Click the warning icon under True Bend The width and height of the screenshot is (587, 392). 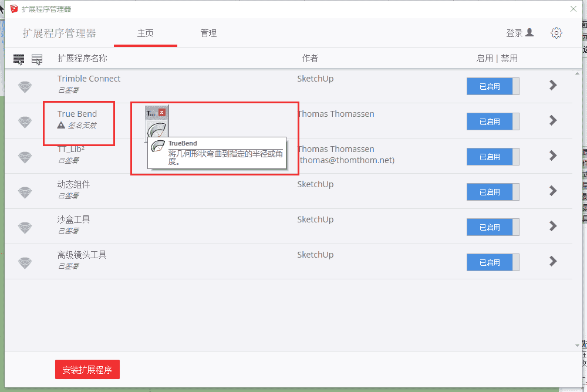(61, 125)
